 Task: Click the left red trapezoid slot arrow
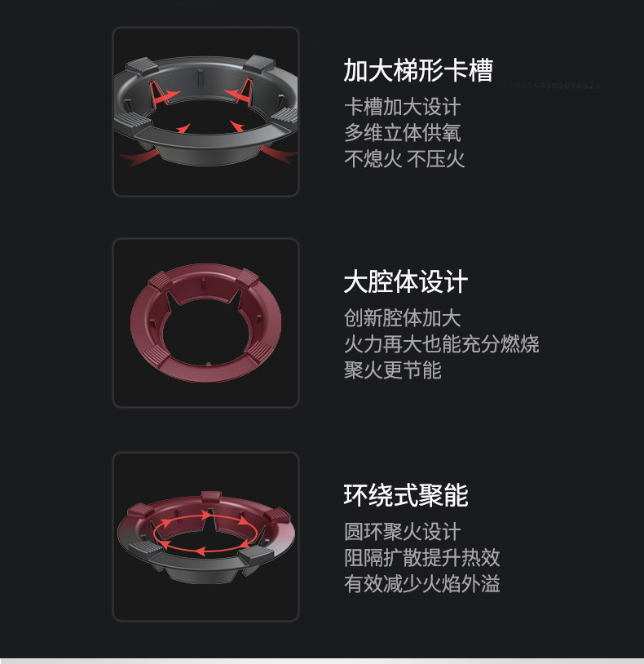pyautogui.click(x=163, y=94)
